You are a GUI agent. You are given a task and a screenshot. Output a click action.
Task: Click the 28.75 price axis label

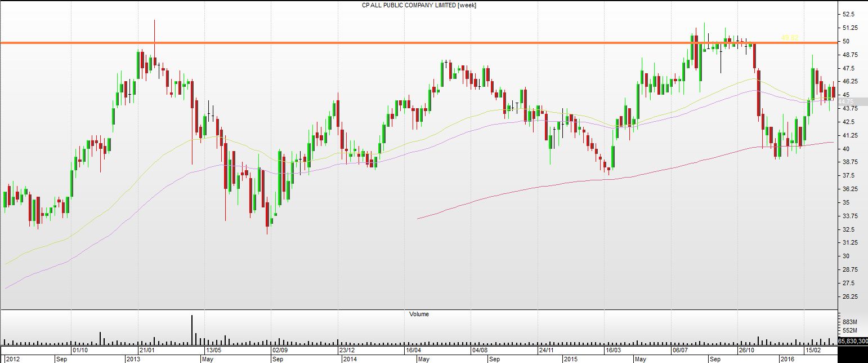coord(850,269)
